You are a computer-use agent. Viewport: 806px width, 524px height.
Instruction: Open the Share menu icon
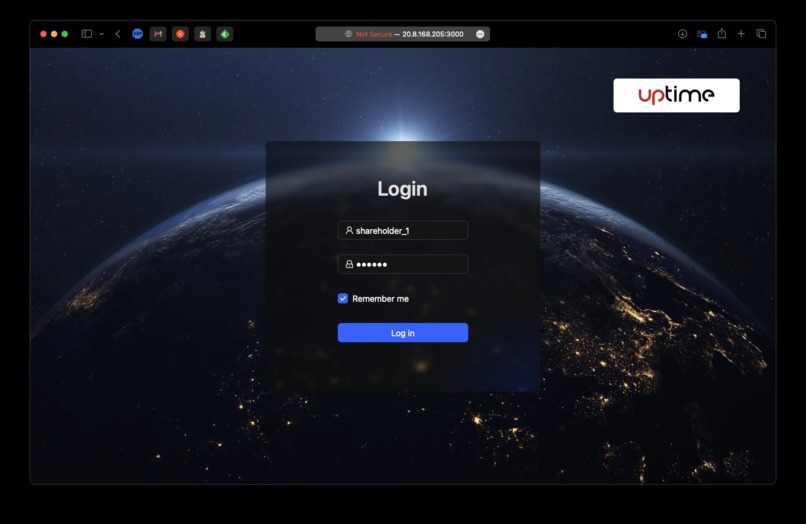coord(722,33)
